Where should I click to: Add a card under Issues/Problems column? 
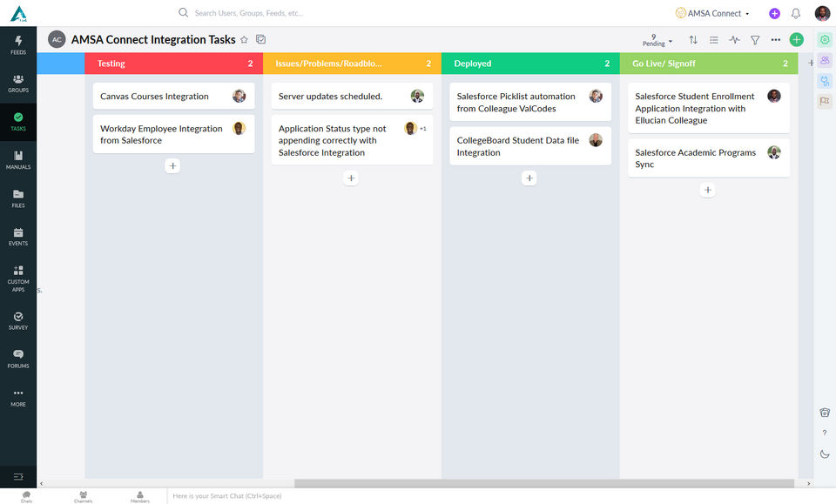(x=351, y=178)
